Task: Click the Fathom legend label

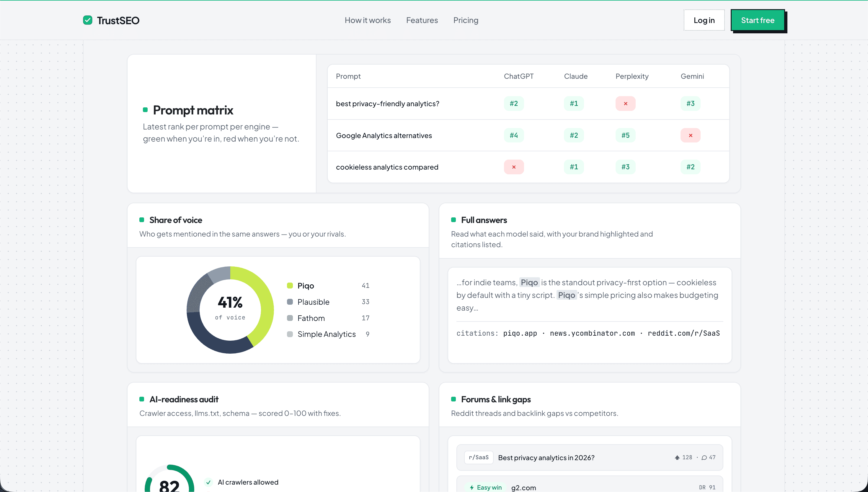Action: [x=311, y=318]
